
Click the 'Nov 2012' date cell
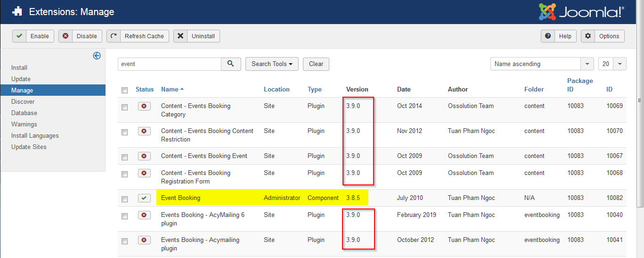tap(410, 131)
